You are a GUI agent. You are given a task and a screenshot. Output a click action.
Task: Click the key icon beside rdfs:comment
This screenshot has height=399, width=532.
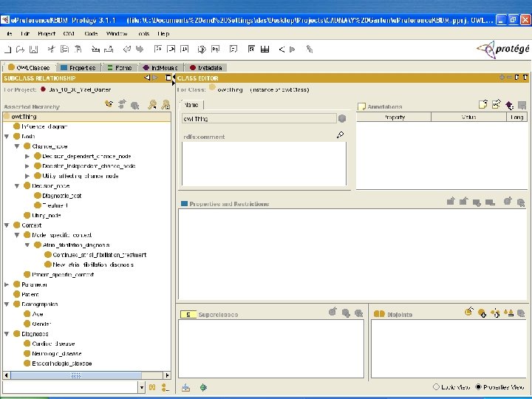pyautogui.click(x=340, y=135)
